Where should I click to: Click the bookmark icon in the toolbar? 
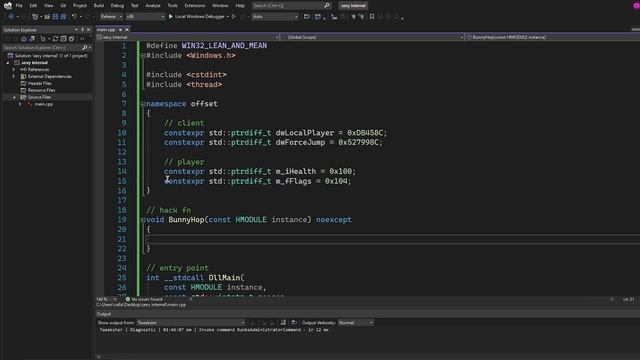point(372,17)
